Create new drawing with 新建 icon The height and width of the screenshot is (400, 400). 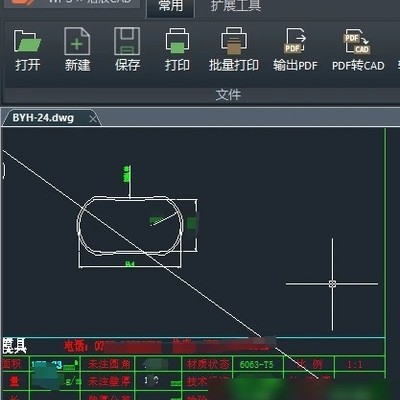click(77, 50)
